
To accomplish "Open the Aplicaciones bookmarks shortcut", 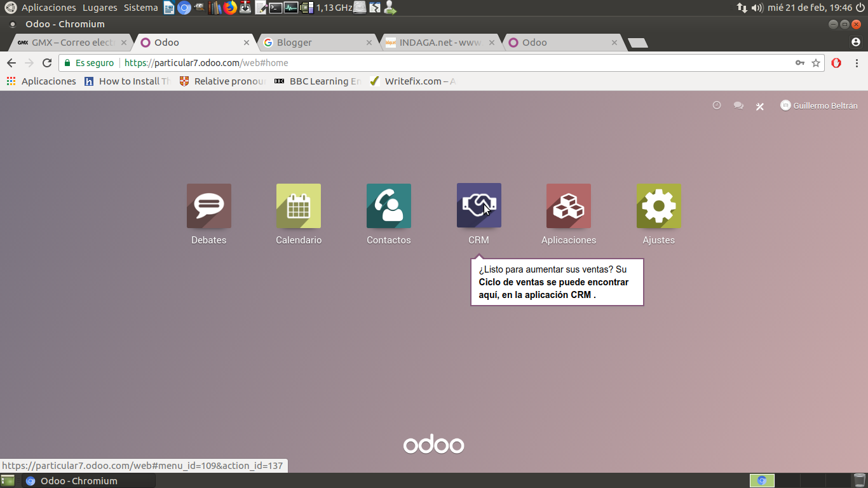I will tap(41, 81).
